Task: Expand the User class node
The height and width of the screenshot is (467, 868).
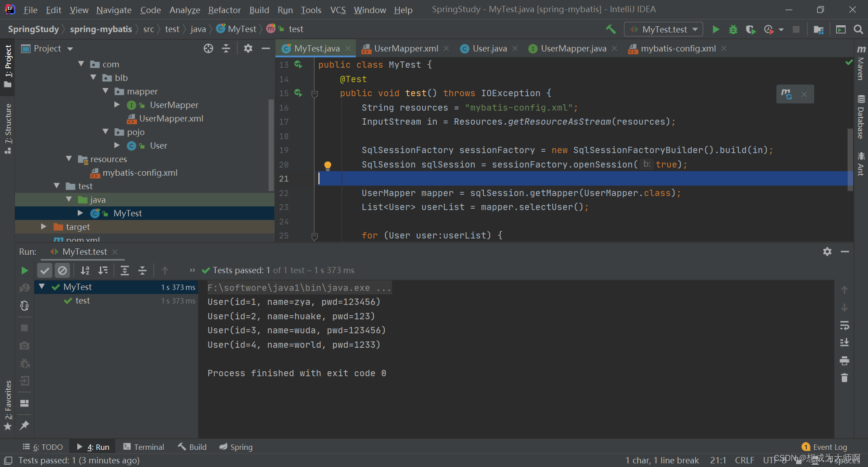Action: click(117, 145)
